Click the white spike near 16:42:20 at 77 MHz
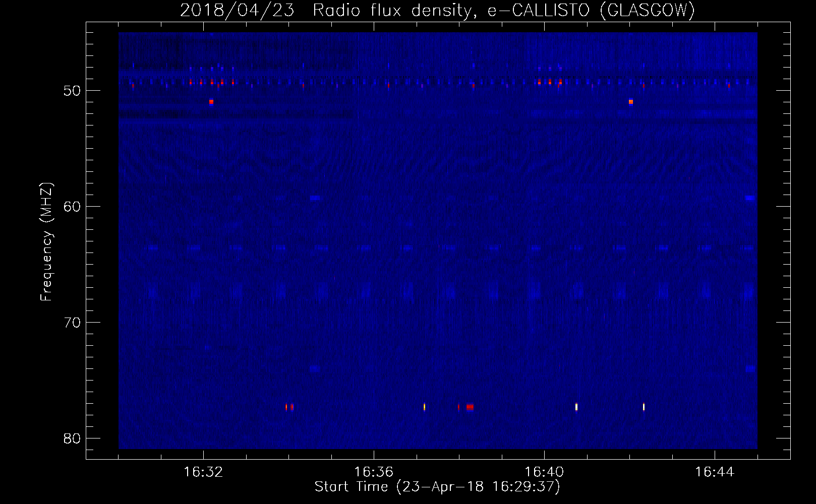This screenshot has width=816, height=504. (x=644, y=407)
